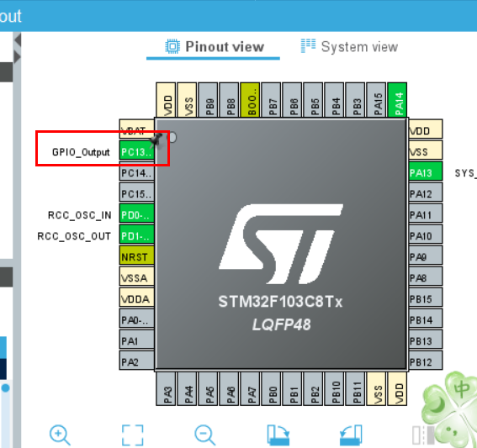Rotate chip counterclockwise icon
477x448 pixels.
[x=351, y=435]
